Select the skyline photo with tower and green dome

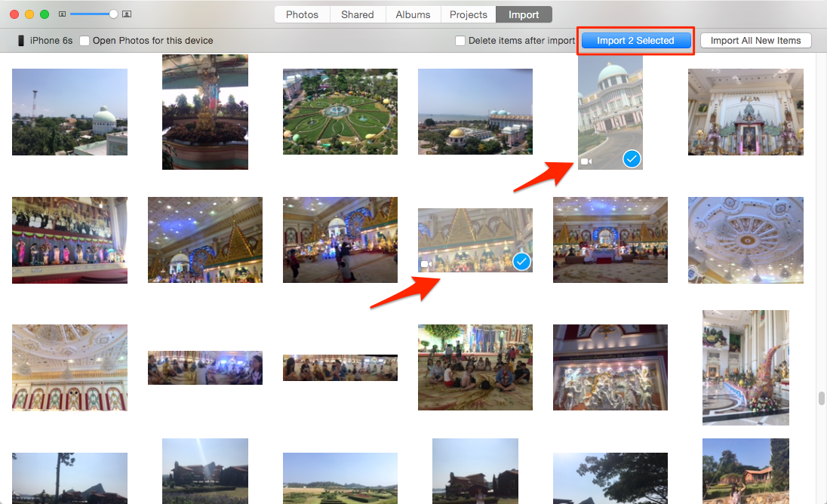point(69,112)
